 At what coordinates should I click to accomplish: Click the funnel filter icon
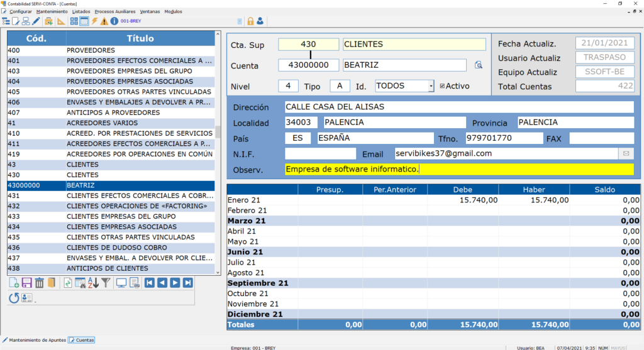(106, 283)
